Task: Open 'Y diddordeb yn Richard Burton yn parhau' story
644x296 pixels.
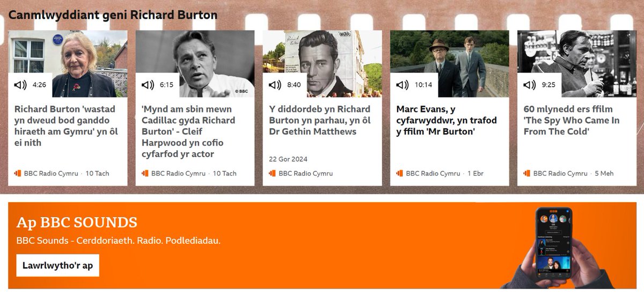Action: (x=320, y=120)
